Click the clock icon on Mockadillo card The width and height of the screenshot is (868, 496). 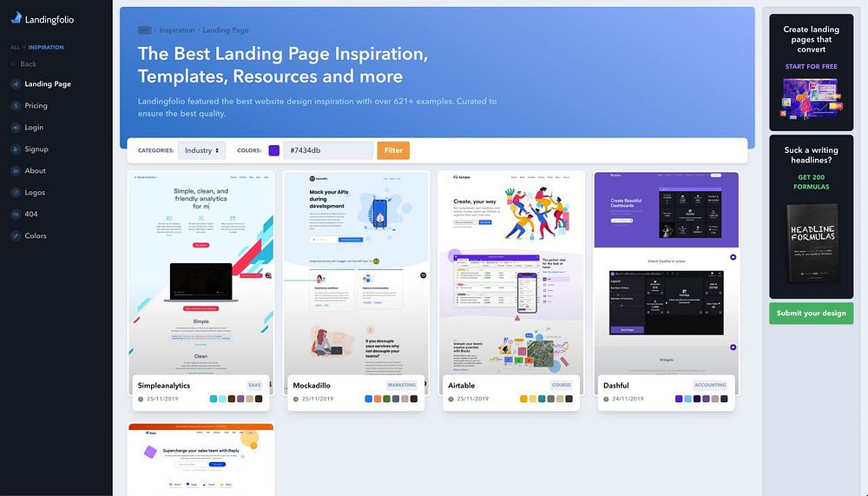[x=296, y=399]
